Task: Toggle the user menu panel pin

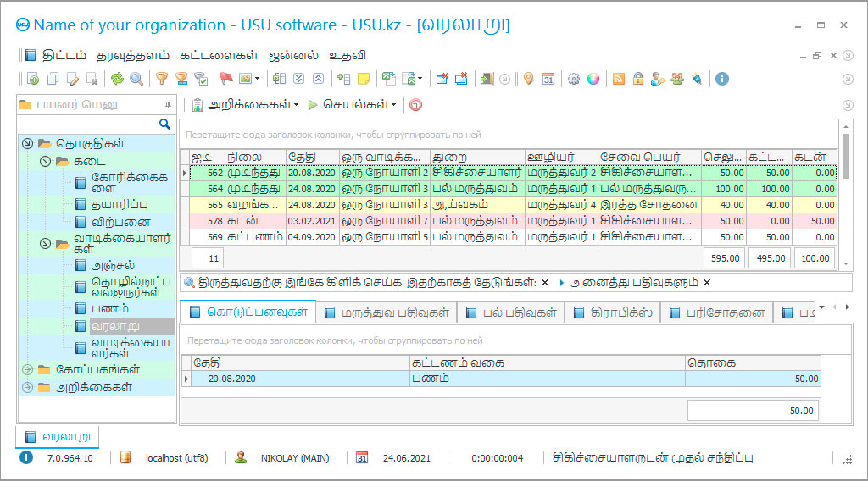Action: pos(167,105)
